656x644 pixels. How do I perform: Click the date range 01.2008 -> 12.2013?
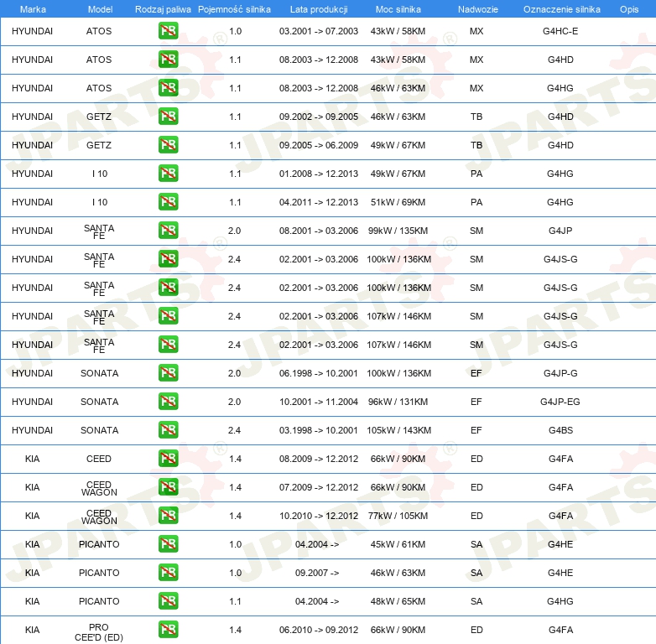coord(319,173)
